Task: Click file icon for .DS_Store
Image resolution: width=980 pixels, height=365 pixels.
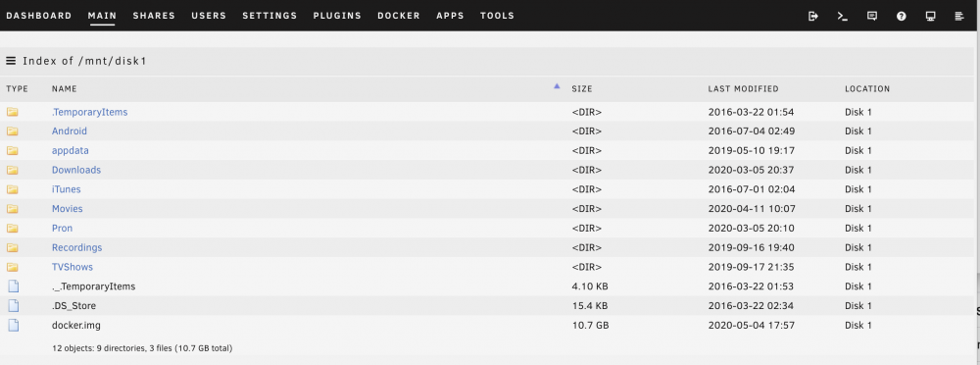Action: (13, 305)
